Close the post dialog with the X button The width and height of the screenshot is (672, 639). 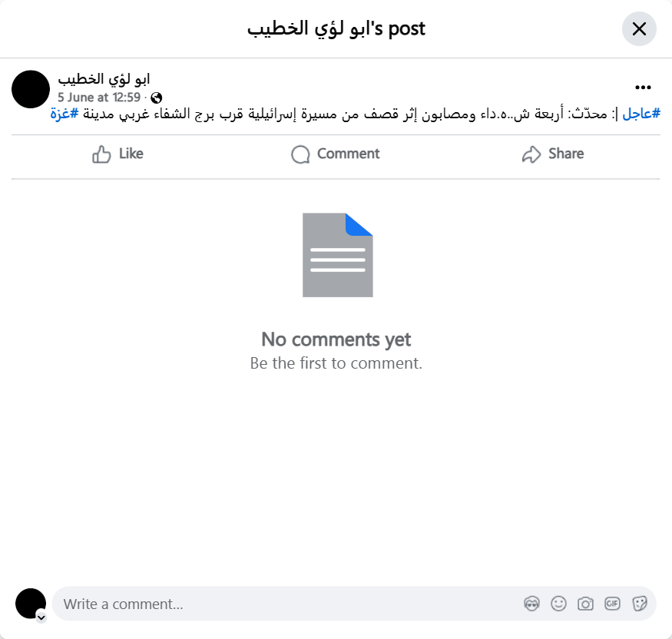(638, 28)
